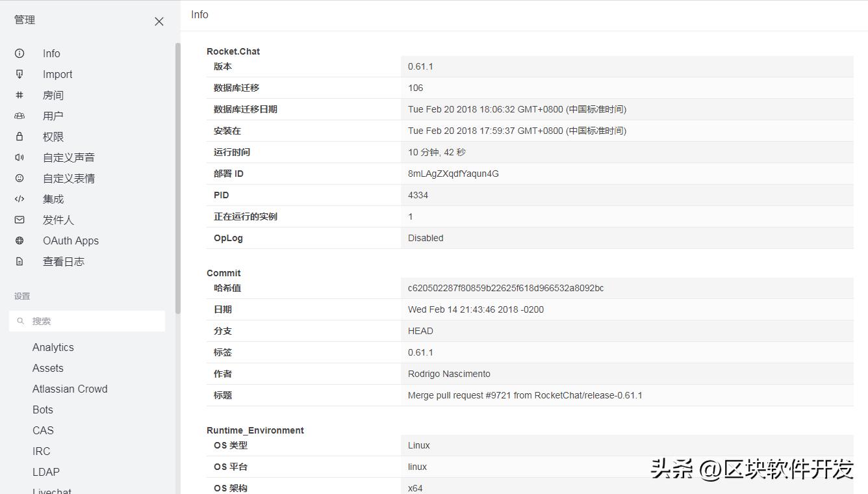Click the hash icon beside 房间
Viewport: 868px width, 494px height.
19,95
